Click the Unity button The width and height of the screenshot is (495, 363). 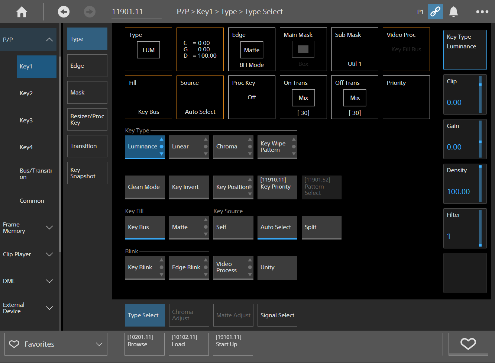click(277, 268)
